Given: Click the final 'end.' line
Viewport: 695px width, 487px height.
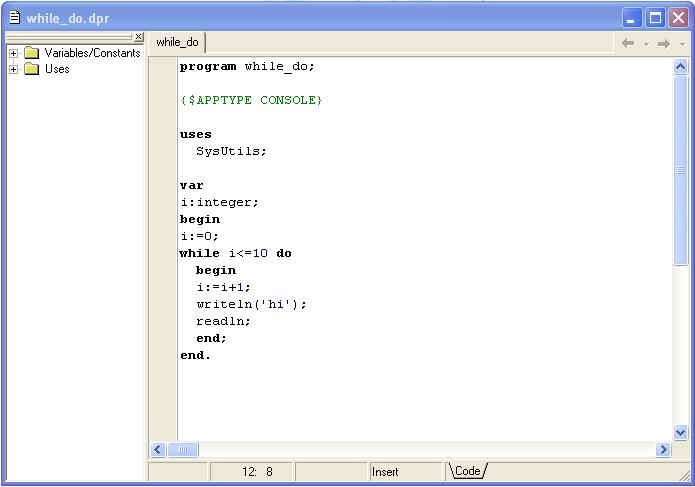Looking at the screenshot, I should tap(195, 355).
